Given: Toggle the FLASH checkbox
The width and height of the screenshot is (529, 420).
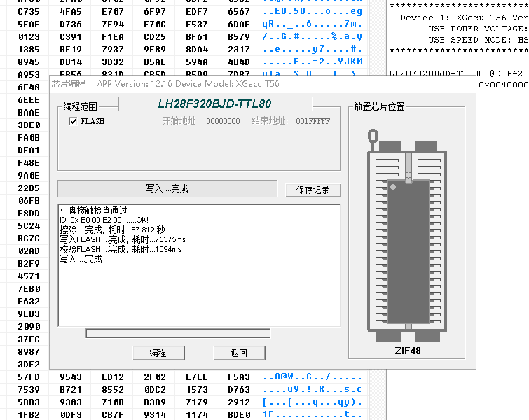Looking at the screenshot, I should click(73, 121).
